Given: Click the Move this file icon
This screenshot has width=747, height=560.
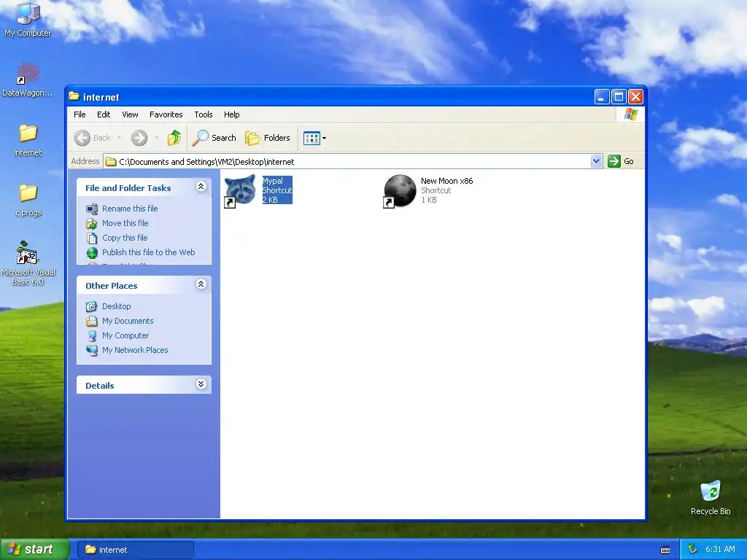Looking at the screenshot, I should [x=92, y=223].
